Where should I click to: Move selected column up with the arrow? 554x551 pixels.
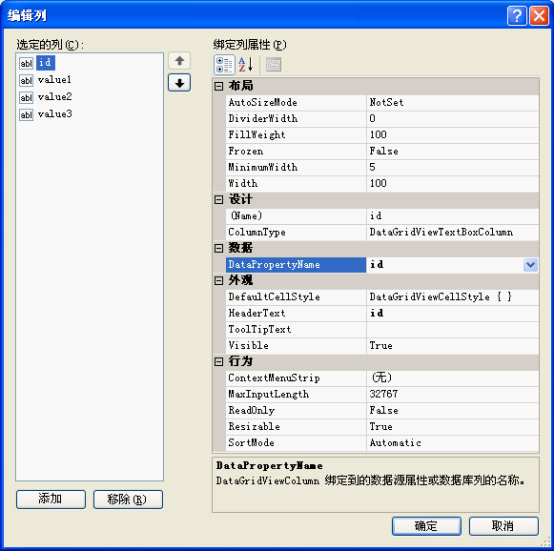pos(179,61)
